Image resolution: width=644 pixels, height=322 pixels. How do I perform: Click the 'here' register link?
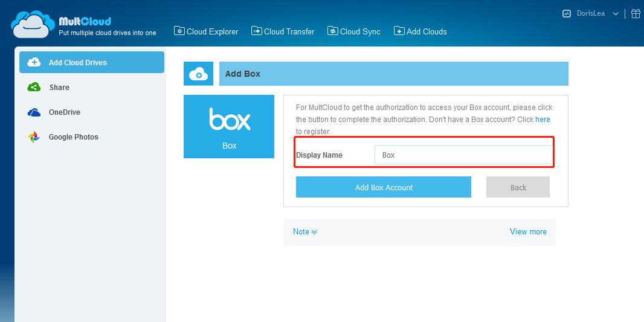click(x=543, y=120)
